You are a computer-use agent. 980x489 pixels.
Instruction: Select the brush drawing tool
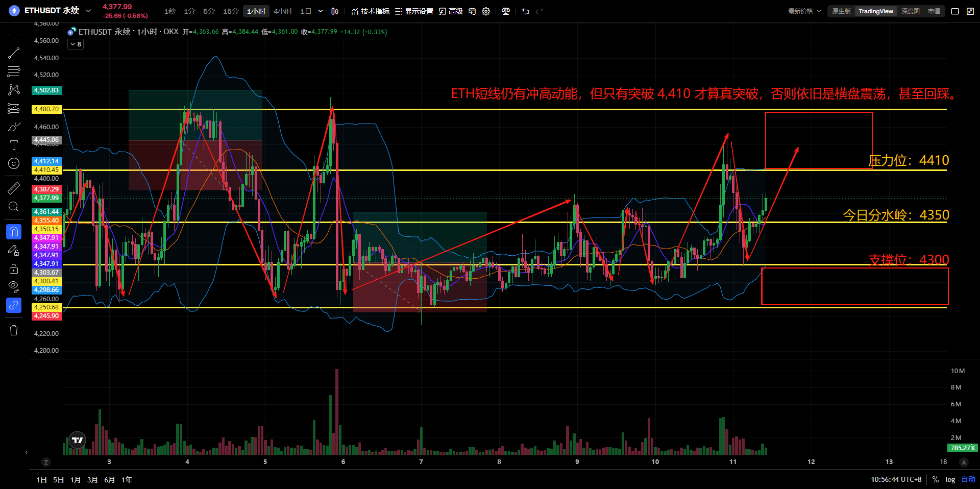(14, 127)
